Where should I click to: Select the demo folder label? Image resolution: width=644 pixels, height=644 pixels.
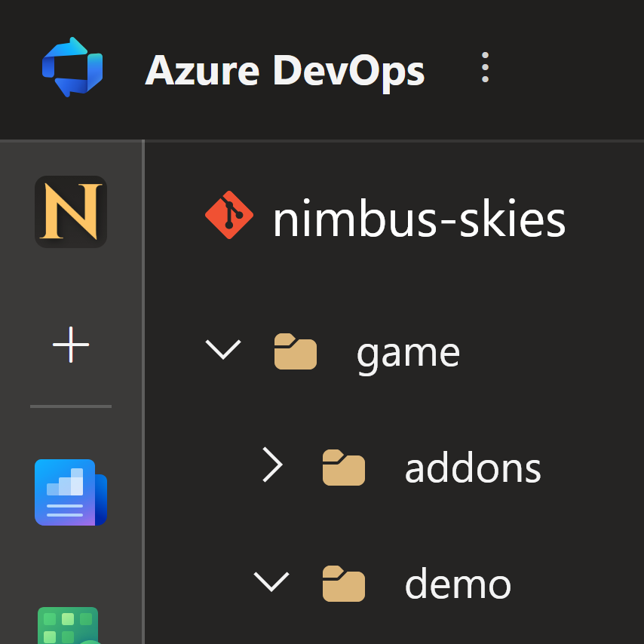tap(458, 584)
